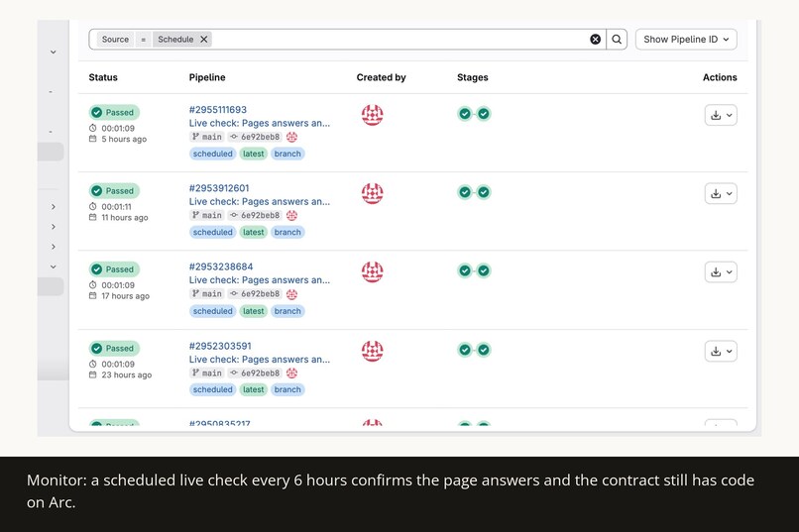
Task: Open download artifacts dropdown for pipeline #2955111693
Action: coord(721,115)
